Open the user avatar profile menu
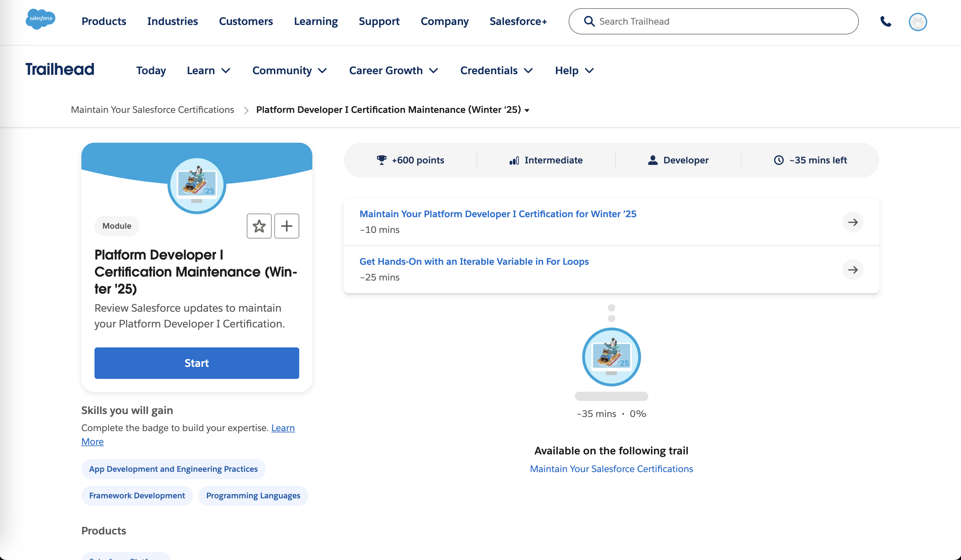This screenshot has height=560, width=961. click(x=917, y=22)
